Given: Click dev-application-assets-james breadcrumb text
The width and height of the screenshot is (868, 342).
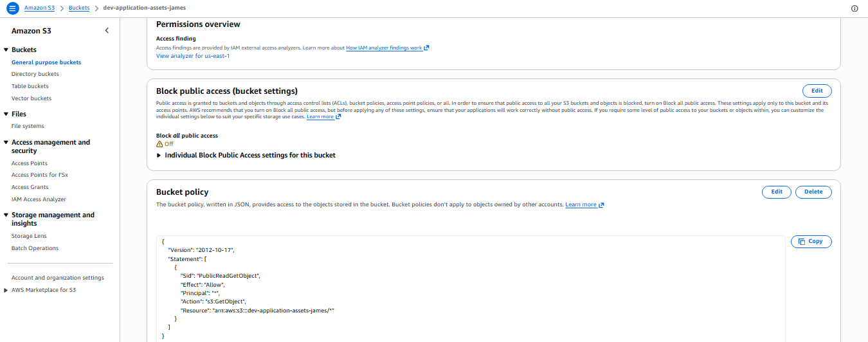Looking at the screenshot, I should click(x=145, y=8).
